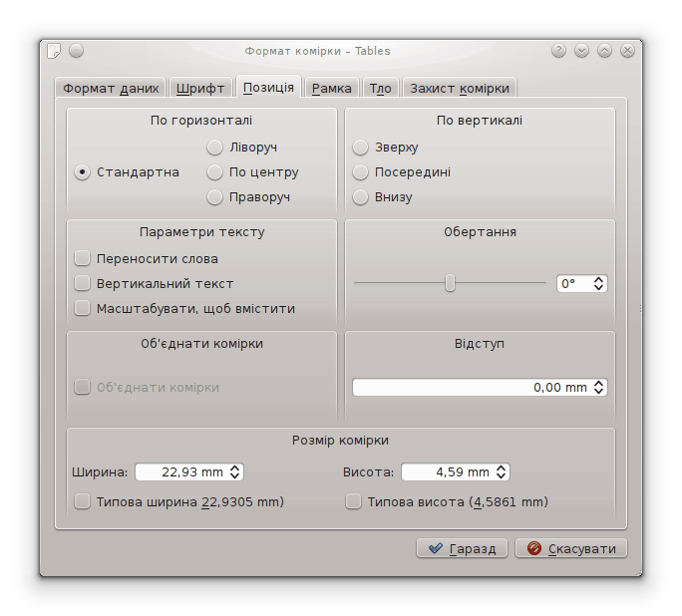The image size is (682, 616).
Task: Choose По центру horizontal alignment
Action: [x=214, y=172]
